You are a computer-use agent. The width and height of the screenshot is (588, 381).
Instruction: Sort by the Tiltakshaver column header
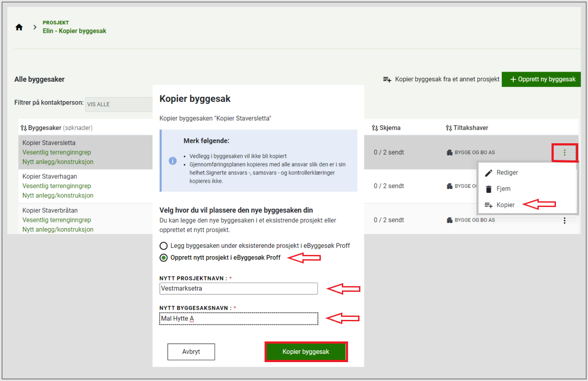(467, 128)
